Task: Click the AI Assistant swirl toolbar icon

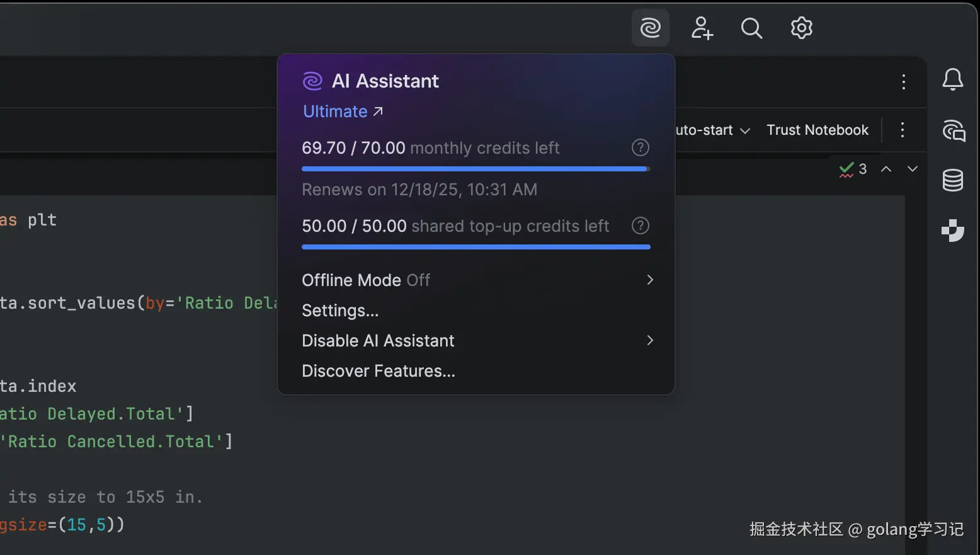Action: tap(650, 28)
